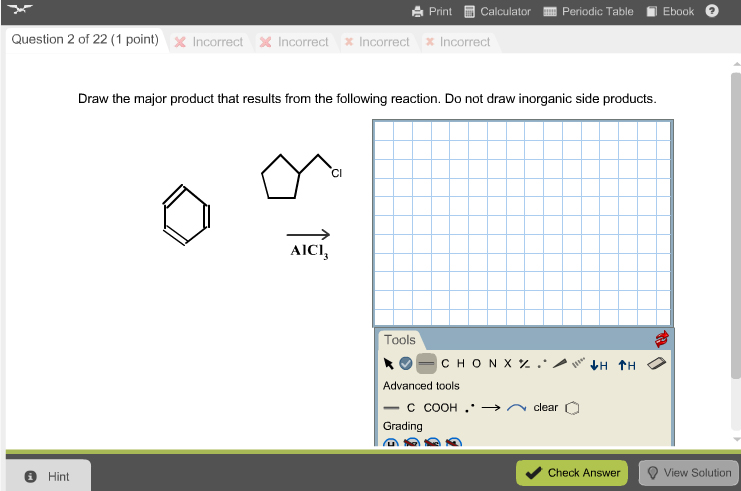741x491 pixels.
Task: Choose the Carbon atom tool in Tools row
Action: coord(445,363)
